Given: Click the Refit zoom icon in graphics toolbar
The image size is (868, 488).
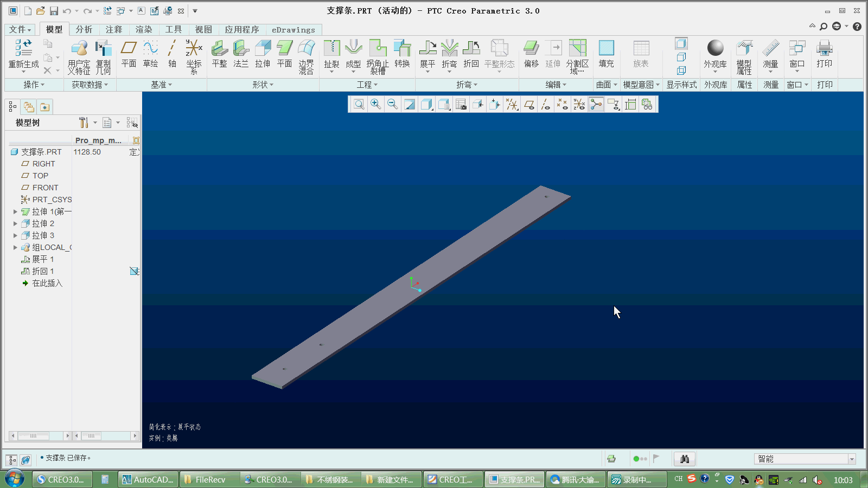Looking at the screenshot, I should (359, 104).
